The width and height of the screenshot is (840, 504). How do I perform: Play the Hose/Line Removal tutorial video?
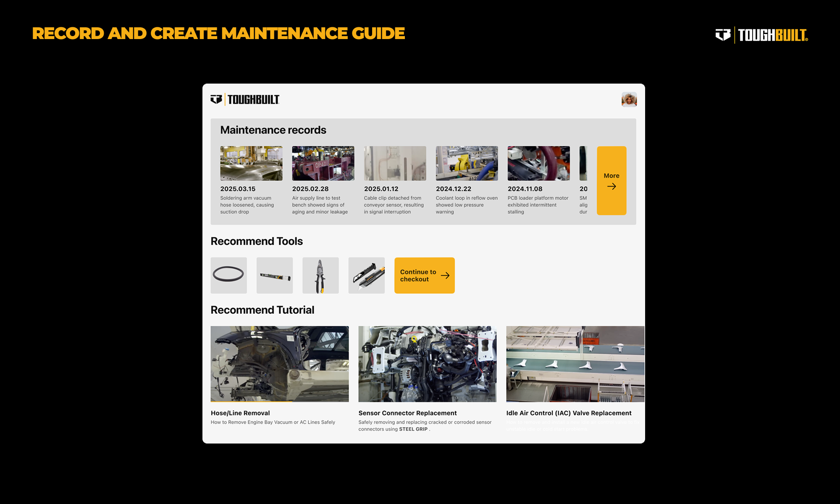(x=279, y=364)
